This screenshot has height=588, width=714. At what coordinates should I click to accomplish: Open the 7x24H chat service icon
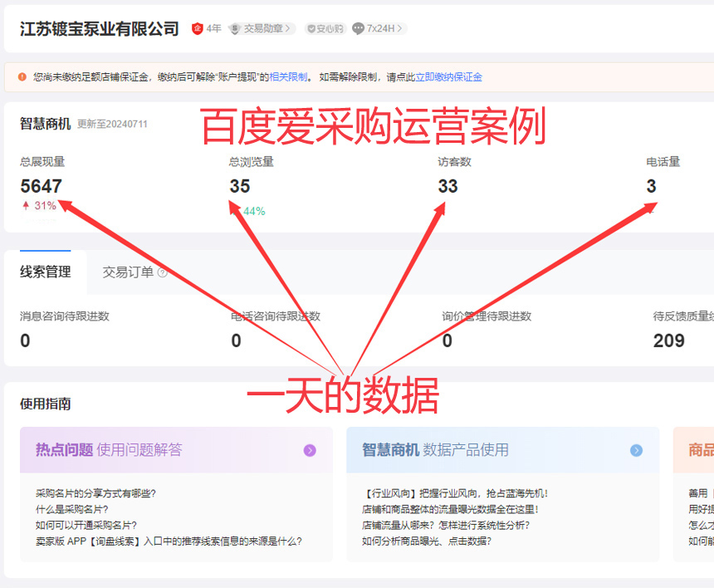[x=359, y=28]
